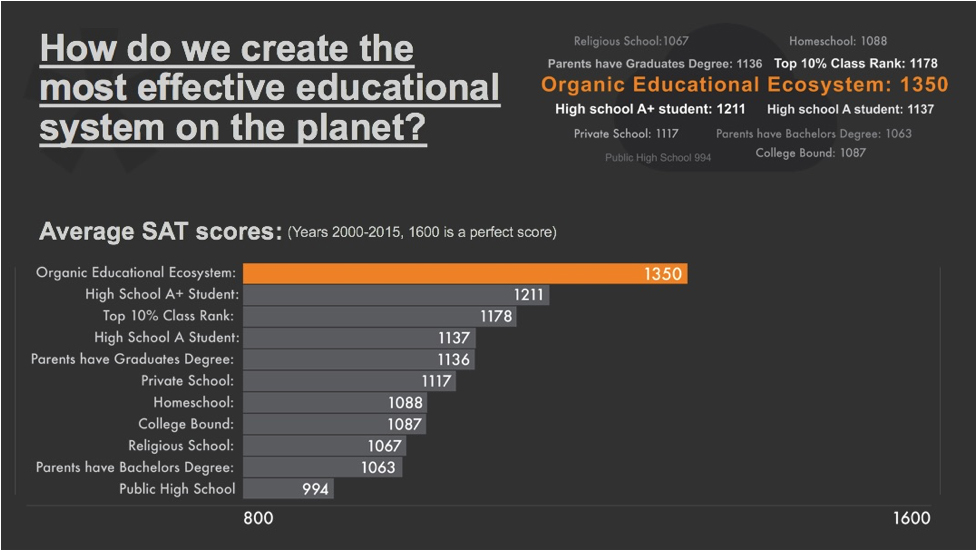Click the Homeschool bar showing 1088
Image resolution: width=977 pixels, height=551 pixels.
335,403
